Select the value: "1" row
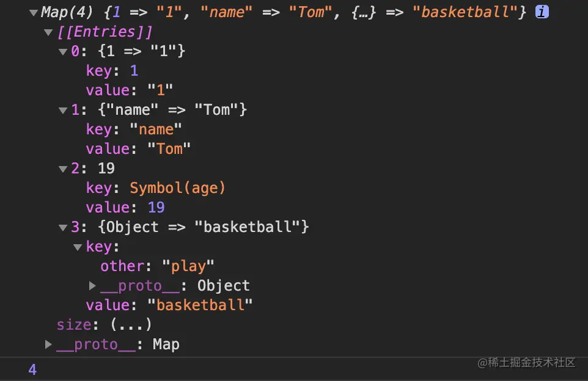This screenshot has height=381, width=588. 130,90
